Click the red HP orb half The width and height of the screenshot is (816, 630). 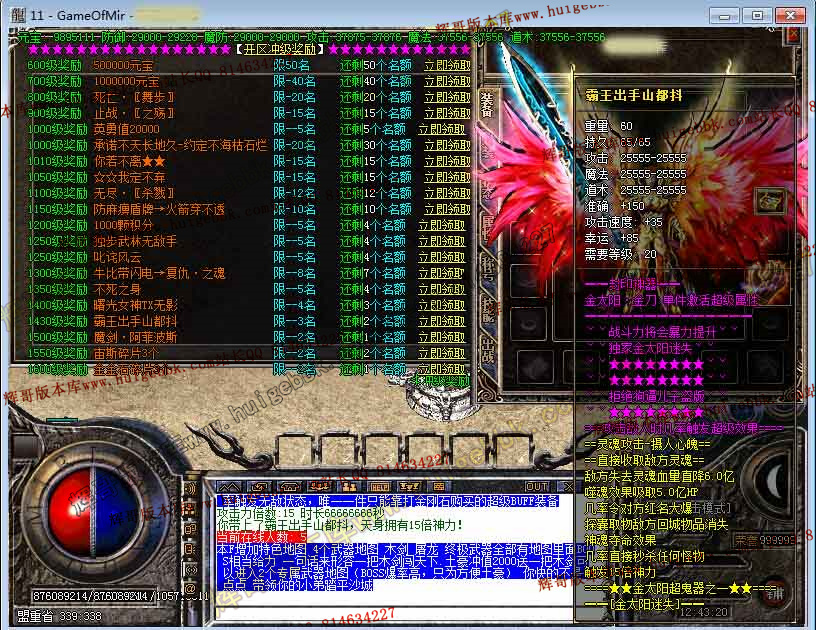[69, 512]
